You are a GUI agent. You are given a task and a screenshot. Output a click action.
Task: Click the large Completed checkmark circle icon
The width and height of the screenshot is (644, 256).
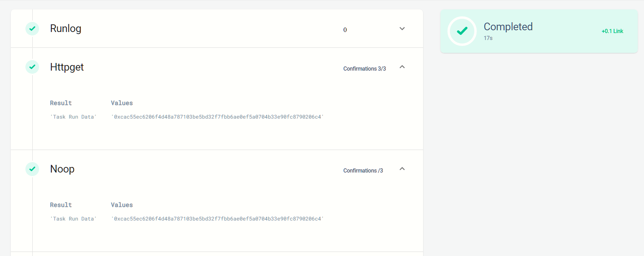click(462, 31)
